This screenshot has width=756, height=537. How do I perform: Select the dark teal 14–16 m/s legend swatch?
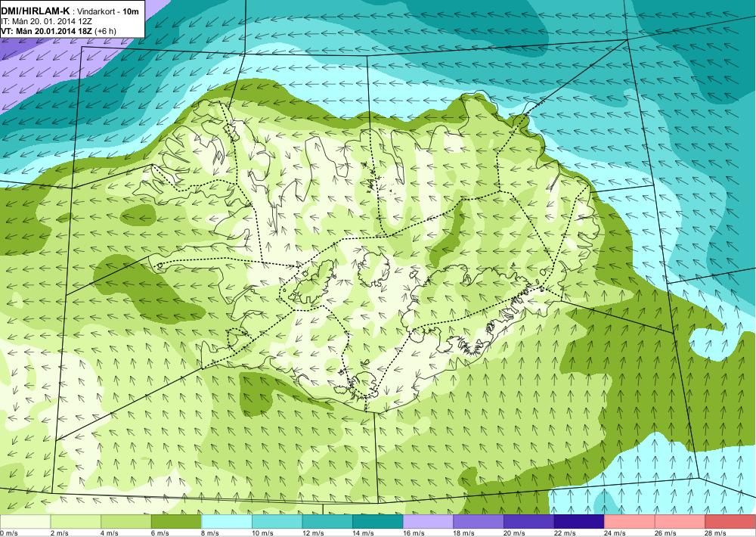pos(377,522)
